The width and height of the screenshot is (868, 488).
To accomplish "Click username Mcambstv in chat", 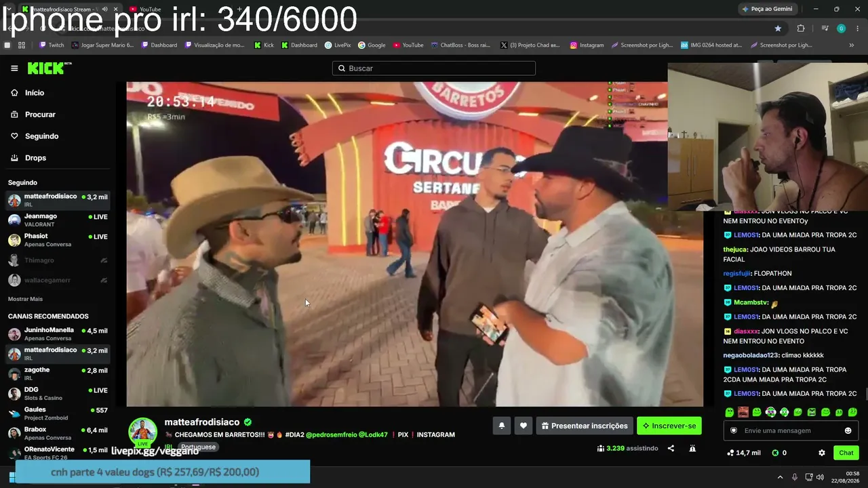I will click(x=750, y=302).
